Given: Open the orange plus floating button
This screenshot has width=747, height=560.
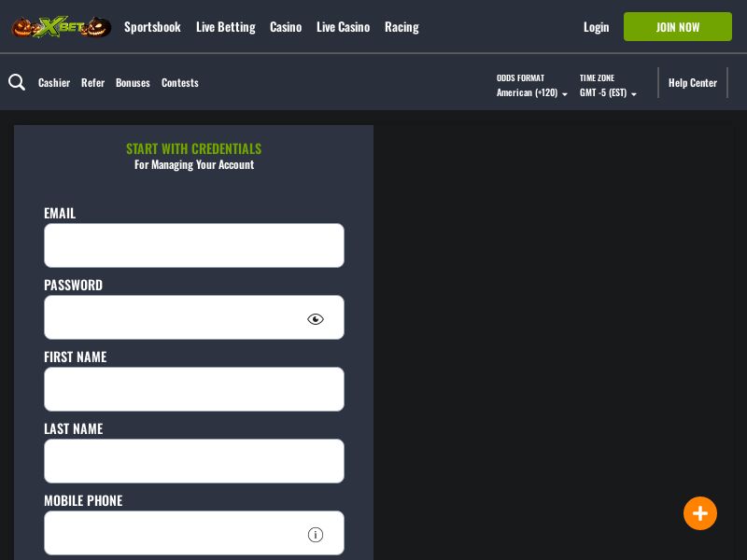Looking at the screenshot, I should coord(699,513).
